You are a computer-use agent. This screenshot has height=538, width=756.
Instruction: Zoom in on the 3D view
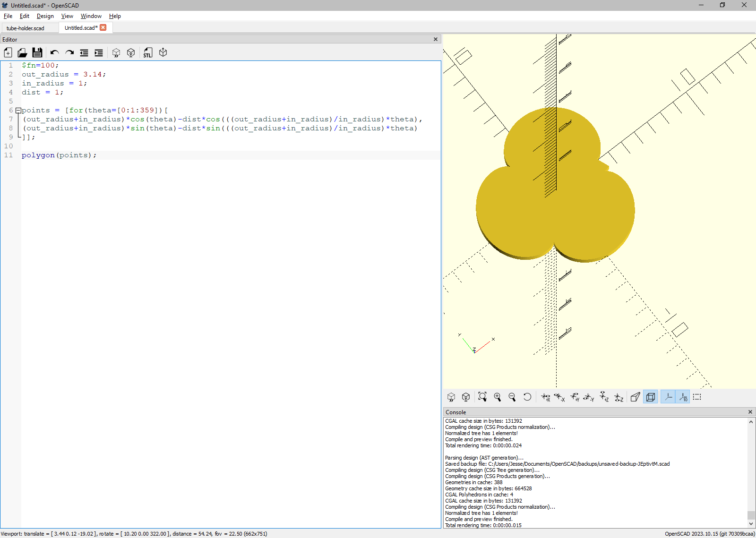point(498,397)
